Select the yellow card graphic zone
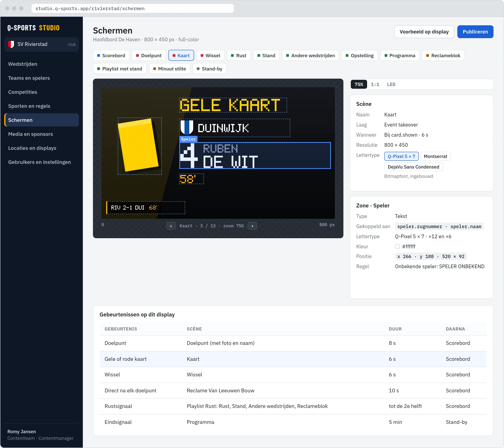This screenshot has width=504, height=448. tap(140, 146)
